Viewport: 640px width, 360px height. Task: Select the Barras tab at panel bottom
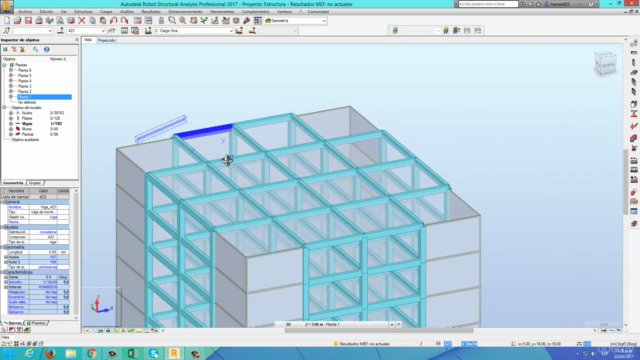pos(13,323)
